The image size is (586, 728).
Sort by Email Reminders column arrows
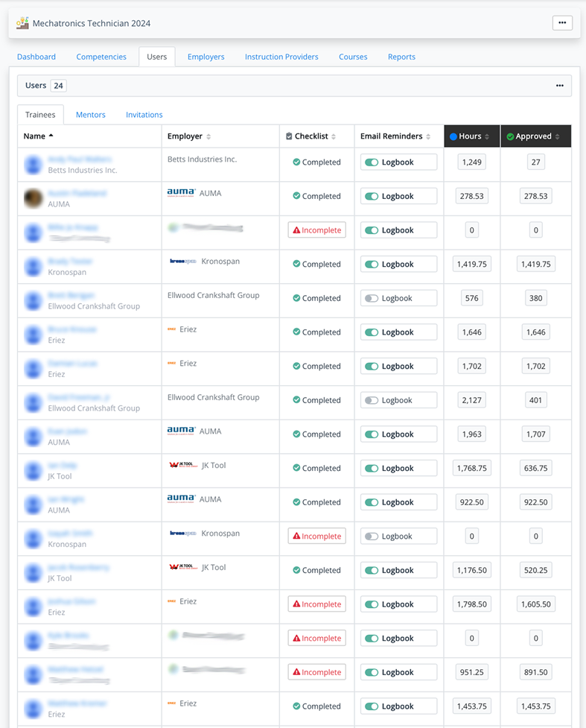(x=429, y=136)
